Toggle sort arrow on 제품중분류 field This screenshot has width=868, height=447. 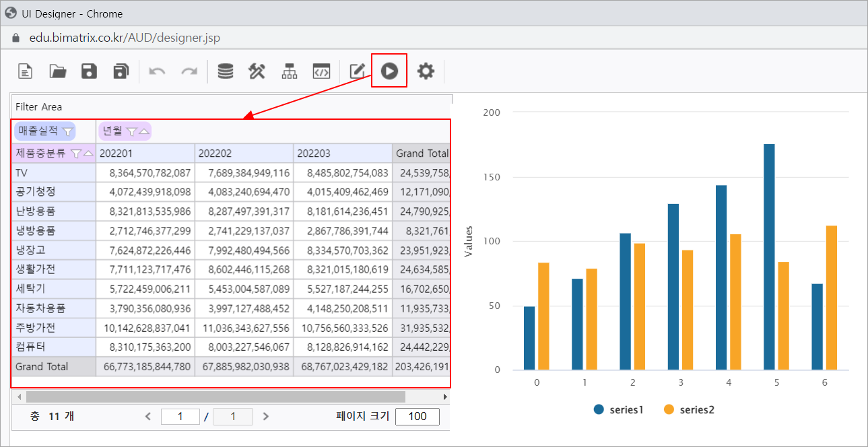pos(88,153)
